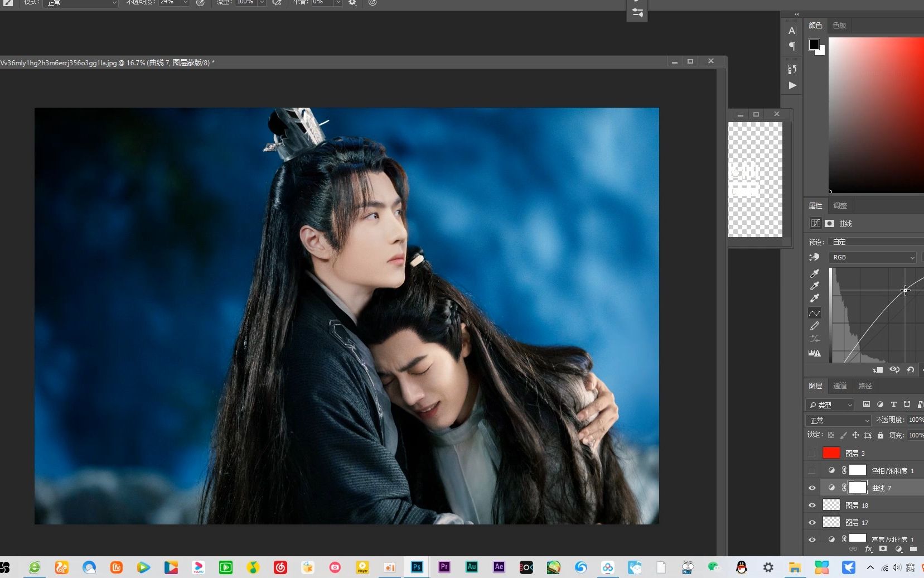The image size is (924, 578).
Task: Click the mask icon in Properties panel
Action: [x=830, y=223]
